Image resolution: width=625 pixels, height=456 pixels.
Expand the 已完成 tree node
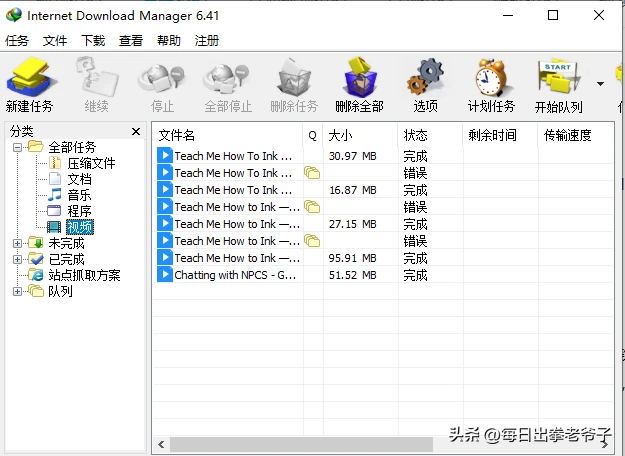click(x=17, y=259)
